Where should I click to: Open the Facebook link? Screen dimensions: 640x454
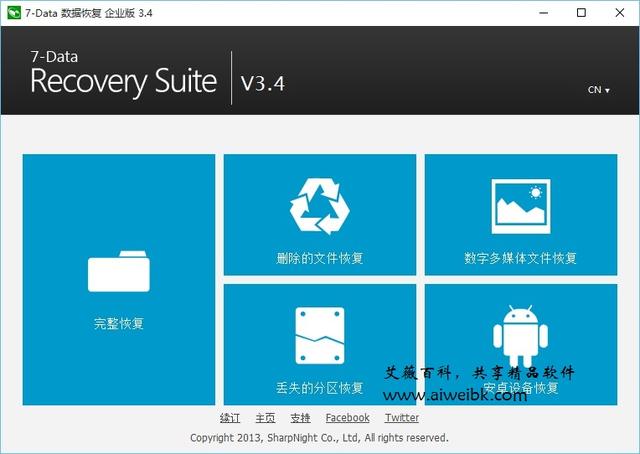(347, 418)
